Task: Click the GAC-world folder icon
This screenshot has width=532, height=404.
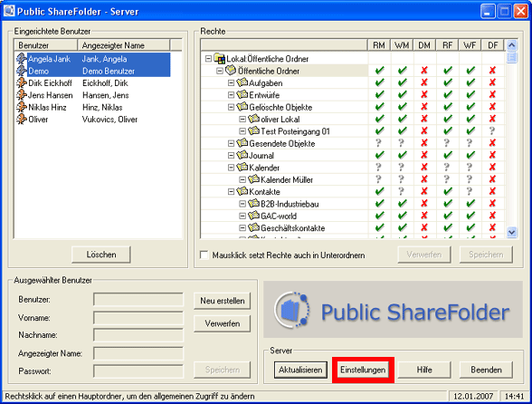Action: pyautogui.click(x=253, y=216)
